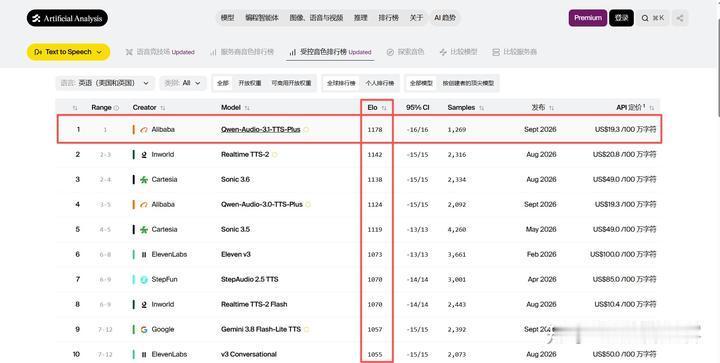This screenshot has height=363, width=720.
Task: Sort table by Model column
Action: click(x=247, y=108)
